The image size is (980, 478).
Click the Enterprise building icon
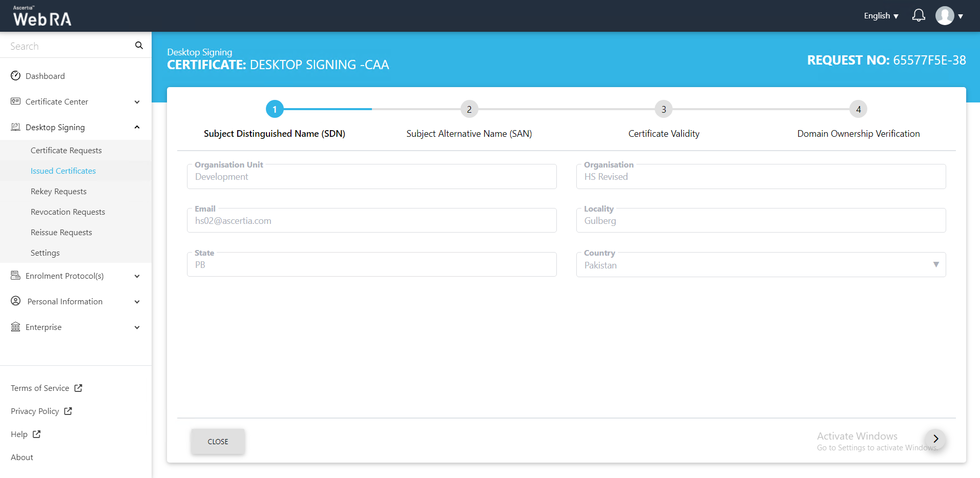tap(16, 327)
